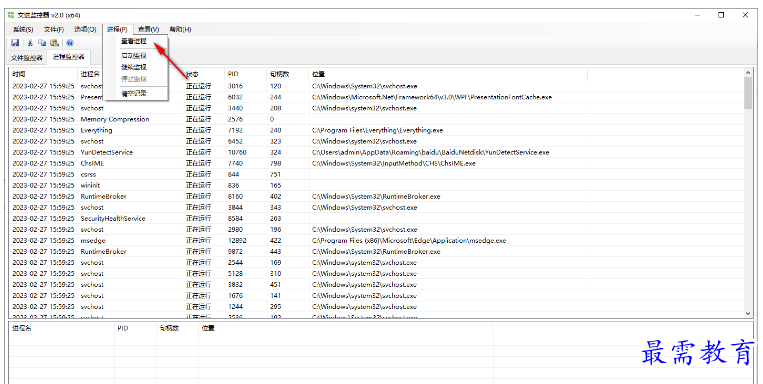This screenshot has width=763, height=384.
Task: Click the msedge.exe path cell
Action: (x=409, y=240)
